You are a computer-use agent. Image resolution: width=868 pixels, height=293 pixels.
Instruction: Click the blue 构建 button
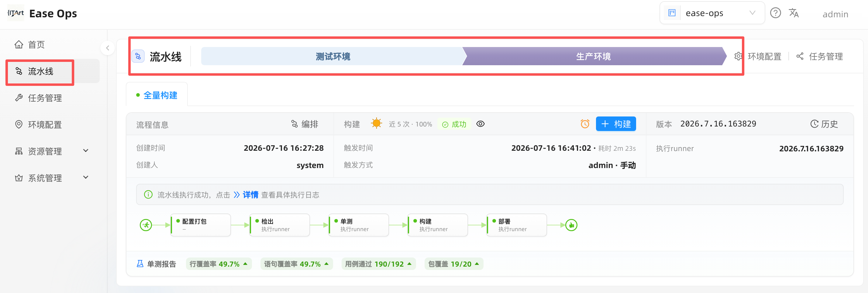[616, 124]
